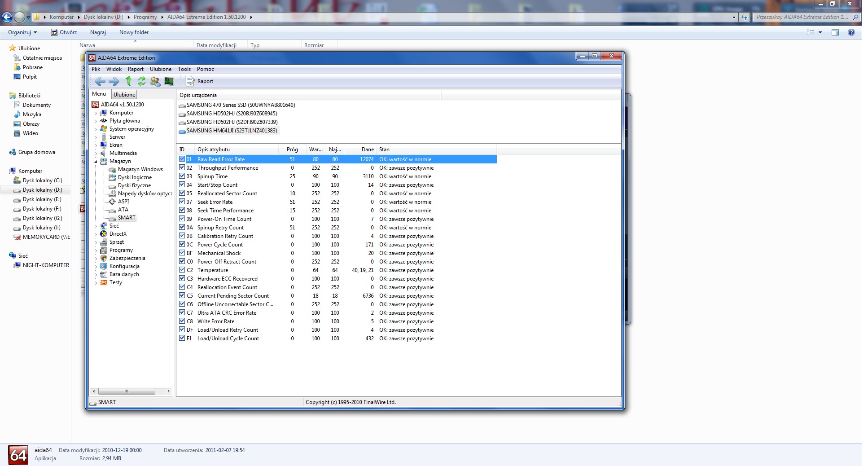This screenshot has width=868, height=466.
Task: Uncheck the Raw Read Error Rate checkbox
Action: 182,159
